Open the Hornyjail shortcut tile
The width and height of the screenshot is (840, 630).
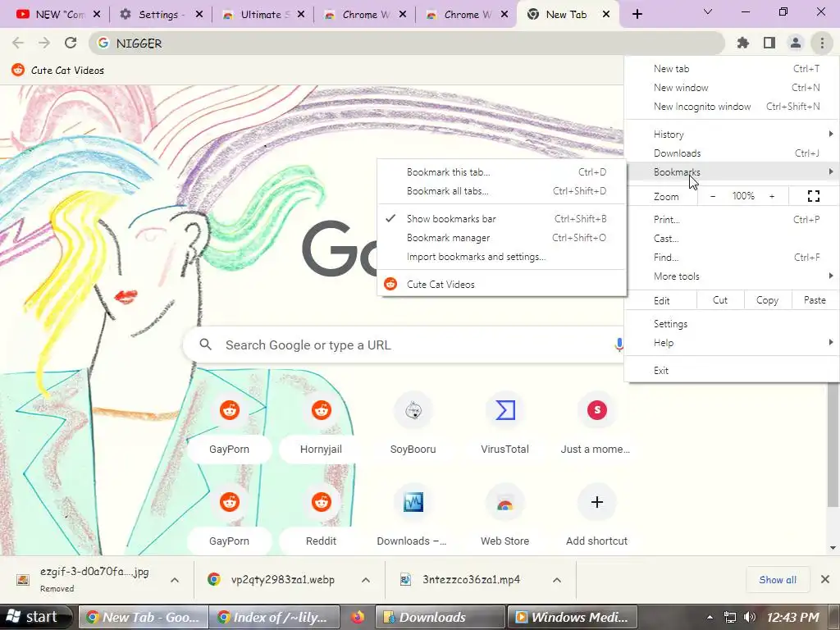[x=321, y=426]
